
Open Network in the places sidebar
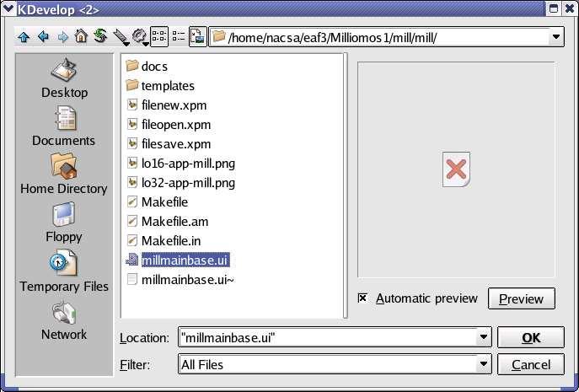(x=64, y=320)
